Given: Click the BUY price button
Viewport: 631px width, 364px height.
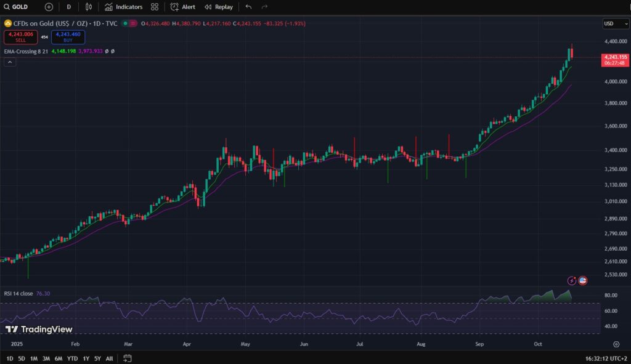Looking at the screenshot, I should tap(68, 37).
